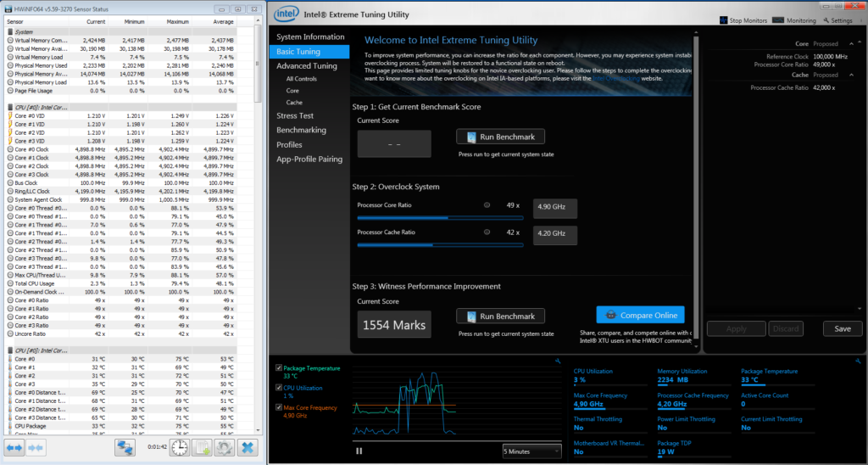Click the Save button in XTU

(843, 328)
